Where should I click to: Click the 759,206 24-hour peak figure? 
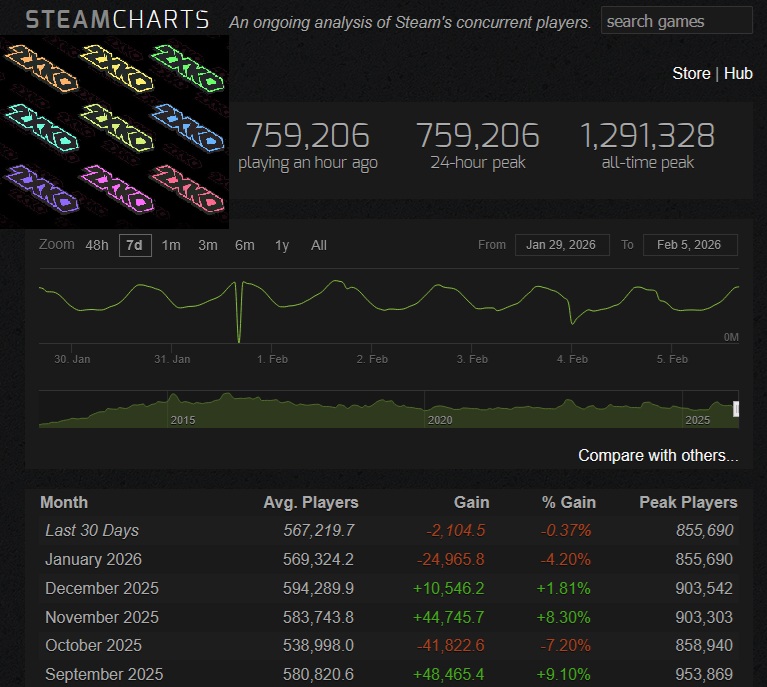click(x=478, y=136)
